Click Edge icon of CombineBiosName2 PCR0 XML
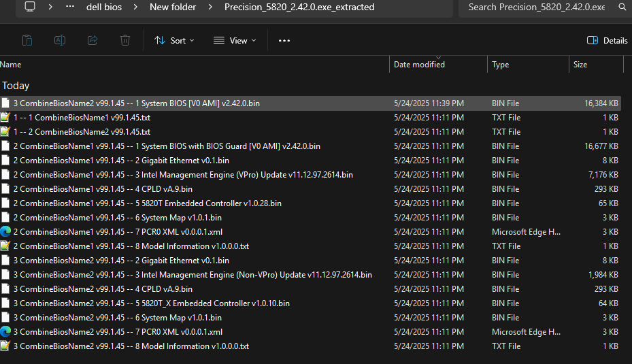632x364 pixels. point(5,332)
